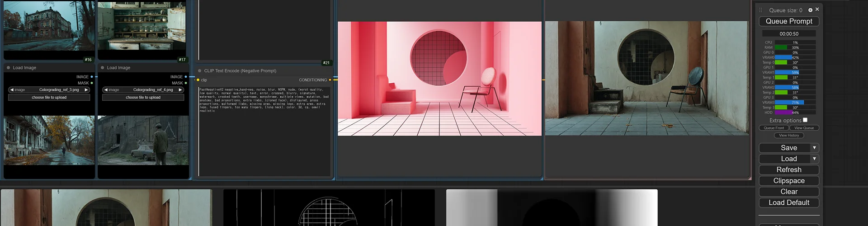Collapse the Load Image node with Colorgrading_ref_3.png
Image resolution: width=868 pixels, height=226 pixels.
[x=8, y=68]
